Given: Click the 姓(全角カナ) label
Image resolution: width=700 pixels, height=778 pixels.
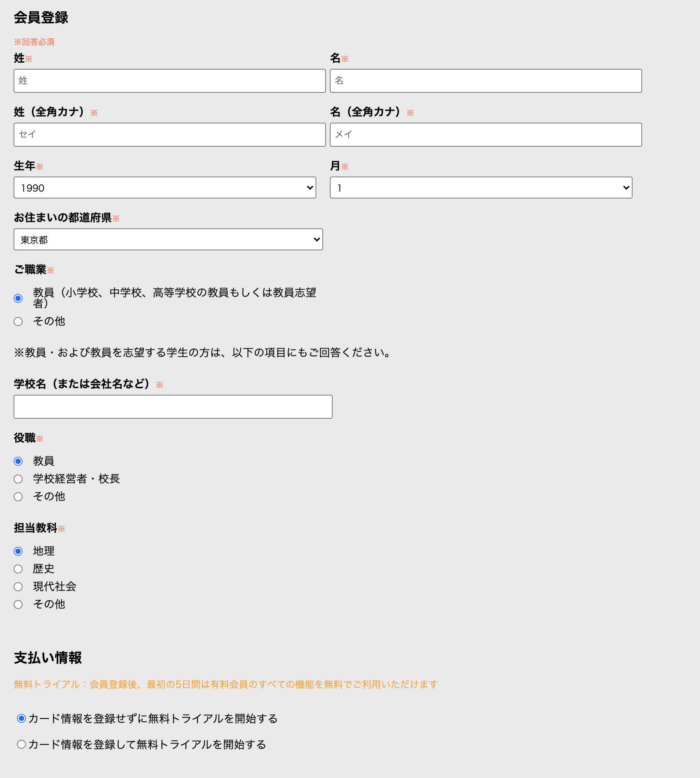Looking at the screenshot, I should pos(49,112).
